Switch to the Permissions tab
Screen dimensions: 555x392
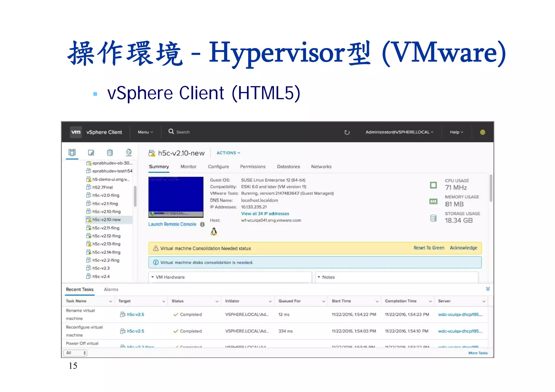click(x=253, y=166)
